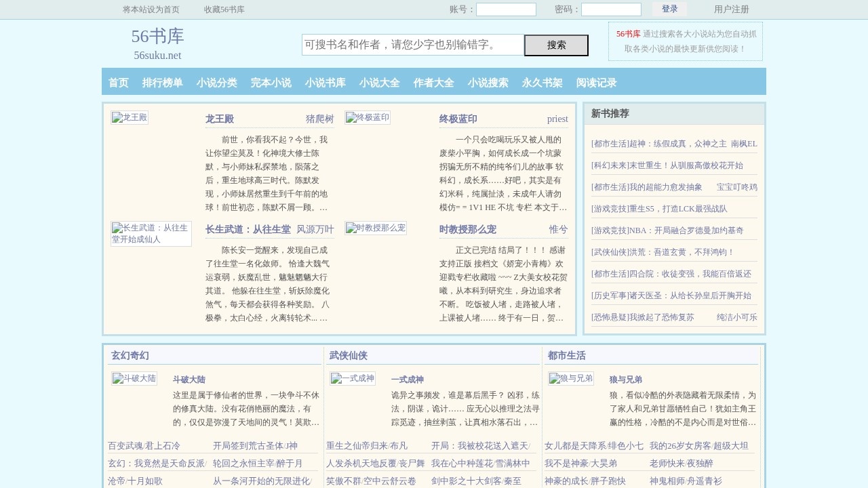
Task: Click inside the book search input box
Action: click(410, 44)
